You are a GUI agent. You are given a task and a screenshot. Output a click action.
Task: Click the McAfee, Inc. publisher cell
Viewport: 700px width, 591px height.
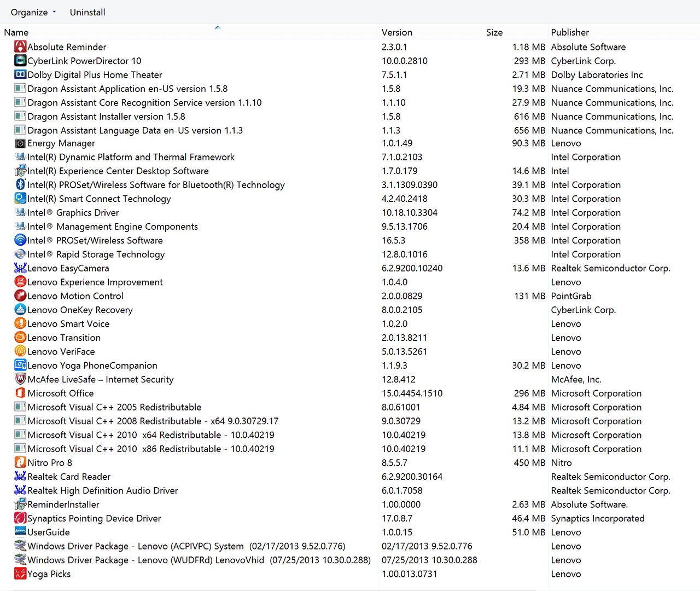coord(576,379)
